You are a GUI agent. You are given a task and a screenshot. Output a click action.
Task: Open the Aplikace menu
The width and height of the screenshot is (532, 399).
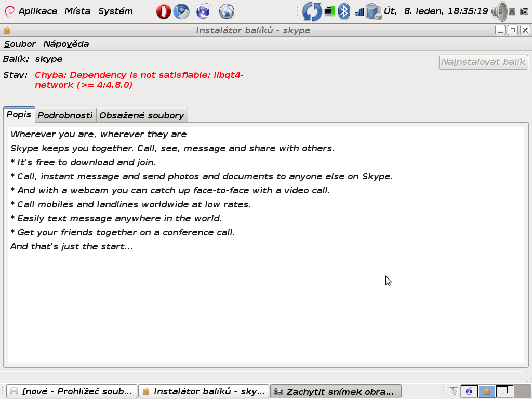37,11
